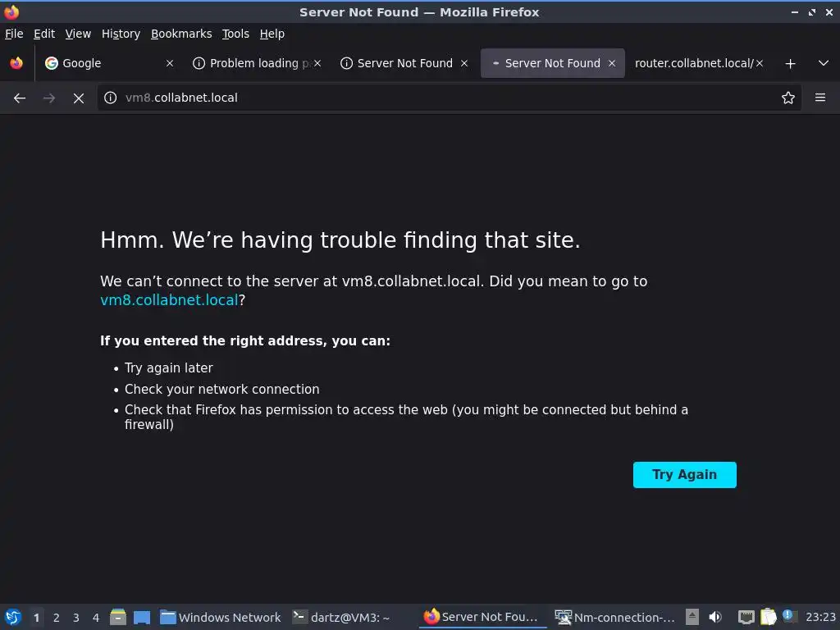Switch to Windows Network taskbar window

pos(221,617)
